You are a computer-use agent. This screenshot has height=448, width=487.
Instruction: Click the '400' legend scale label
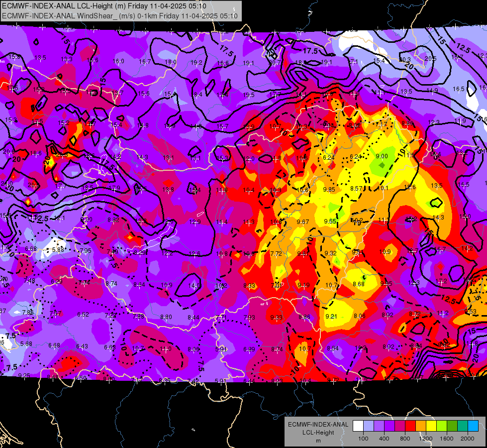(384, 439)
